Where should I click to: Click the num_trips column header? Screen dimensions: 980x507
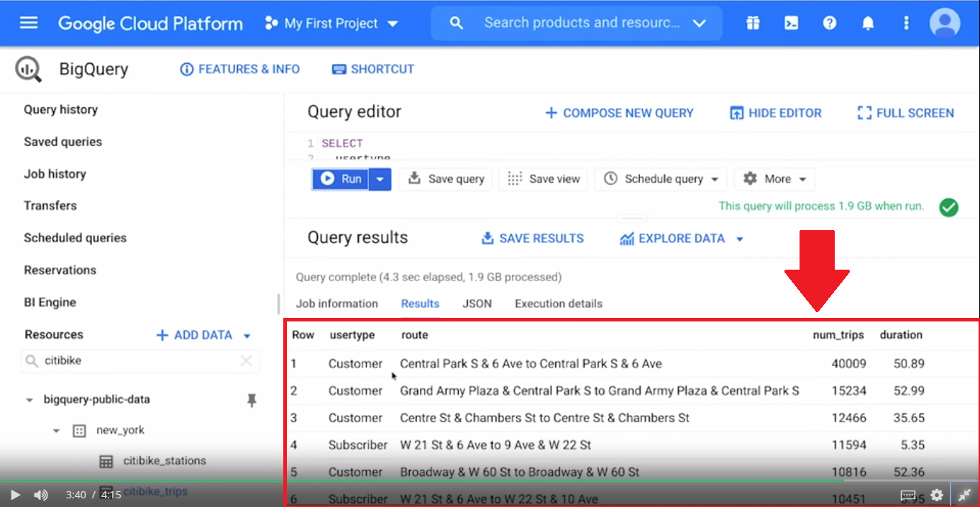coord(839,335)
